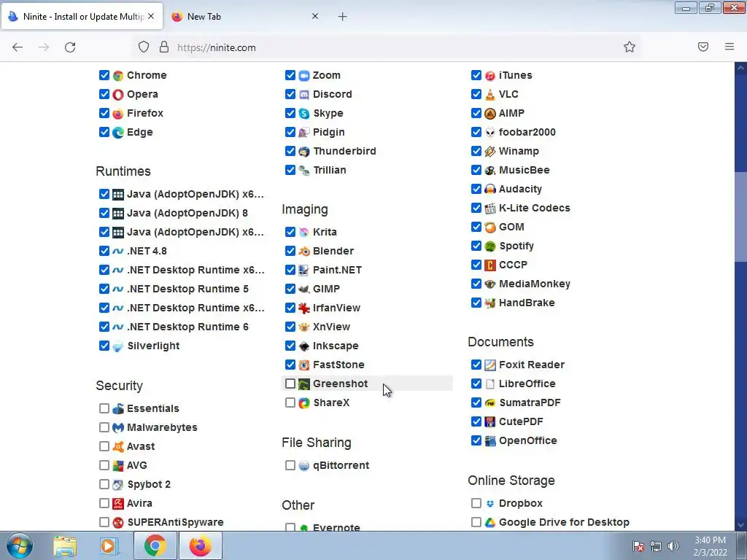Go back to previous page
Viewport: 747px width, 560px height.
[x=18, y=47]
